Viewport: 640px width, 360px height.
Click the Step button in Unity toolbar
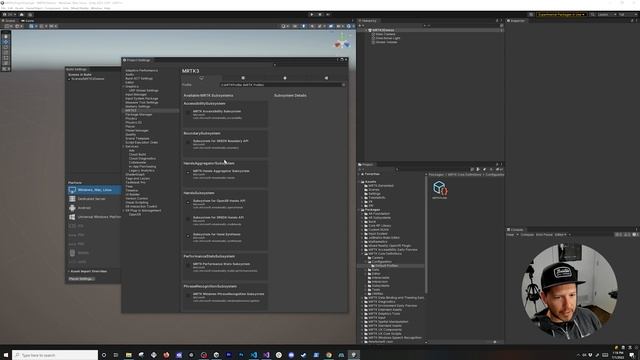(x=327, y=15)
